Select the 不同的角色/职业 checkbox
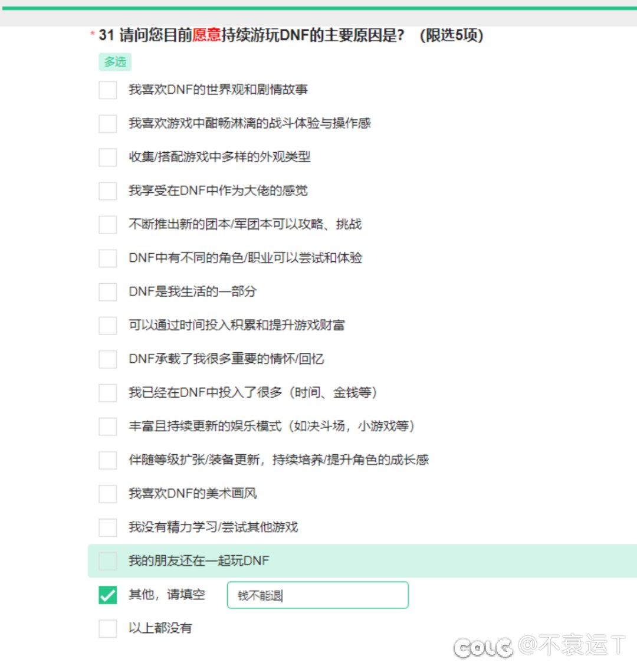Screen dimensions: 637x672 (108, 258)
